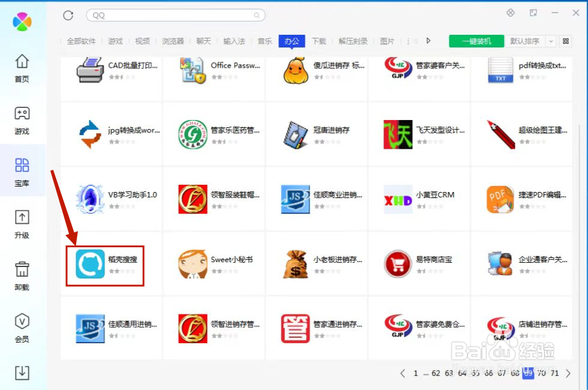Image resolution: width=588 pixels, height=390 pixels.
Task: Open the pdf转换成txt app entry
Action: [x=521, y=79]
